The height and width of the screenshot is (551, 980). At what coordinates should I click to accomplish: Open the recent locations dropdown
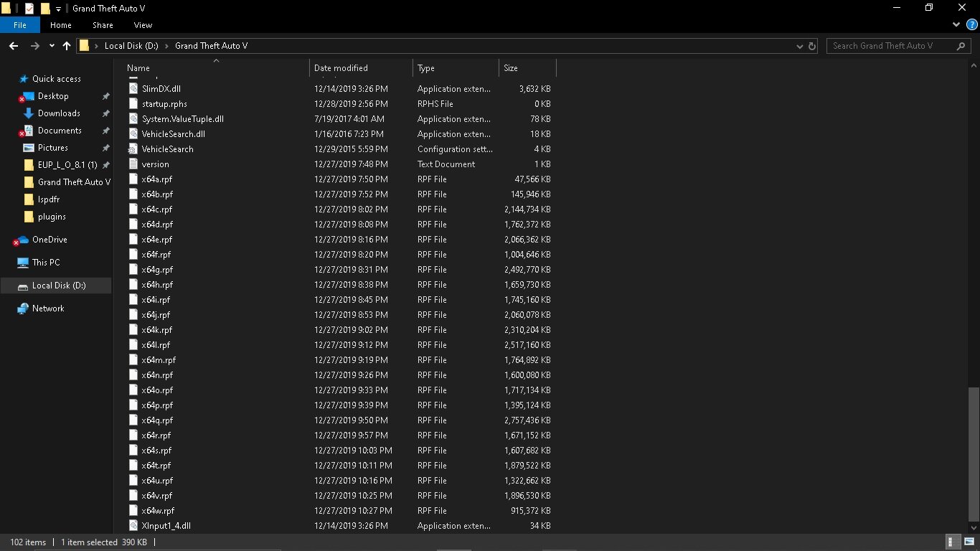pyautogui.click(x=52, y=46)
